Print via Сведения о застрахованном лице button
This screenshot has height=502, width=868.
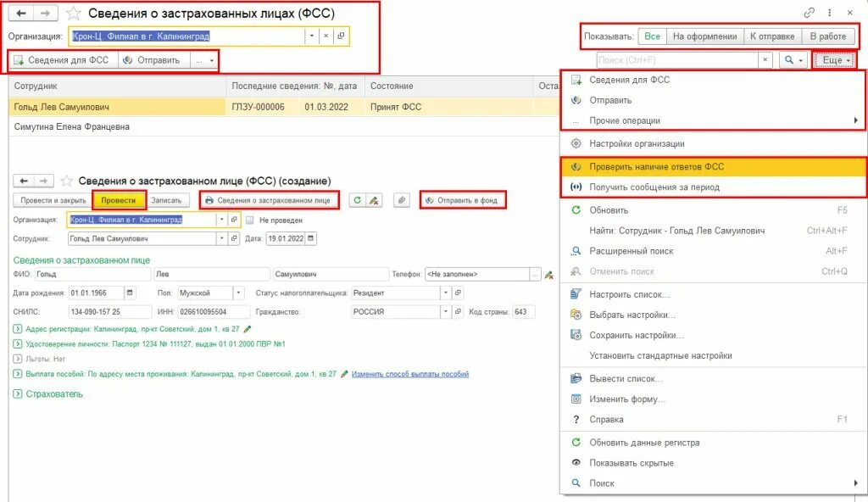[x=269, y=200]
